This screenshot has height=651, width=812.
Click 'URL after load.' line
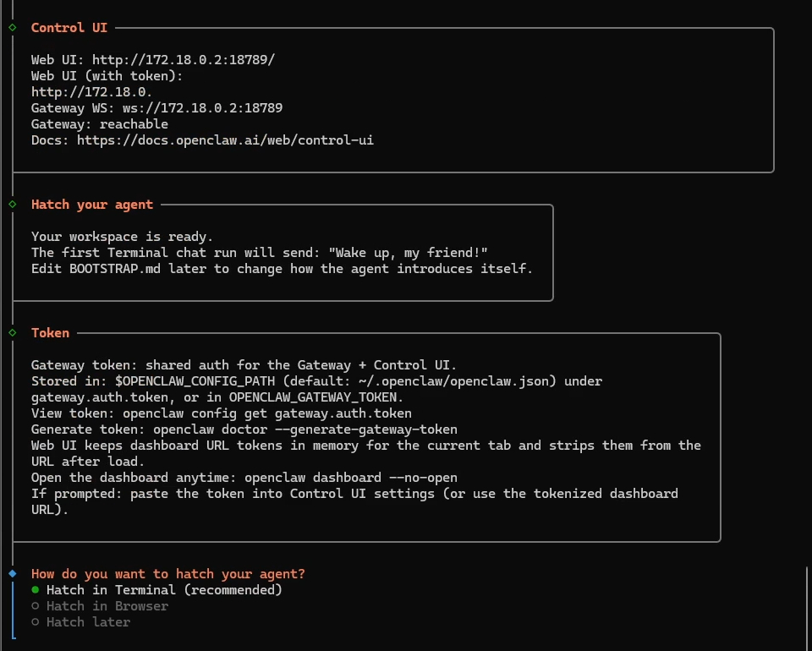(x=88, y=461)
